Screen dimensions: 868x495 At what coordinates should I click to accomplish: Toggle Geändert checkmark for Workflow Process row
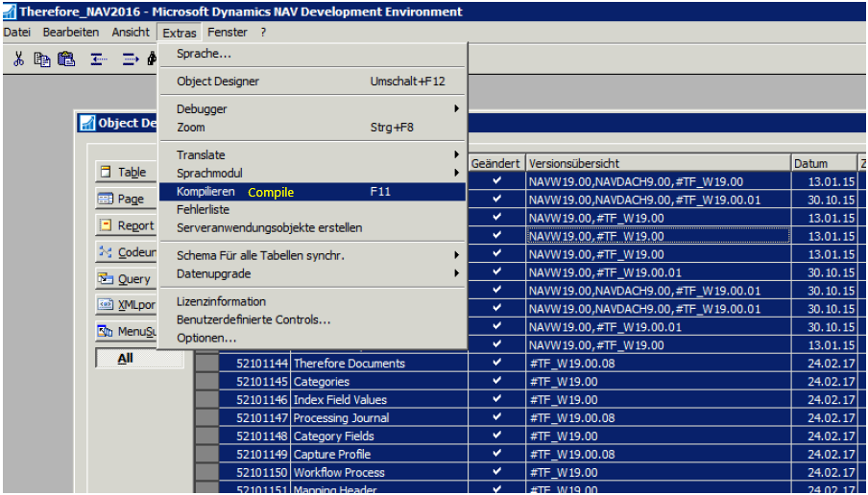click(496, 473)
